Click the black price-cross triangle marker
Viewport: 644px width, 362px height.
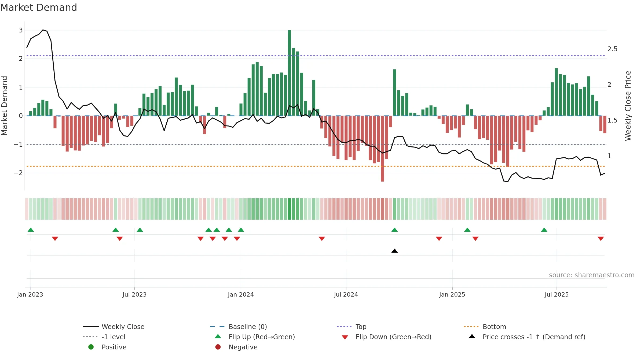394,251
